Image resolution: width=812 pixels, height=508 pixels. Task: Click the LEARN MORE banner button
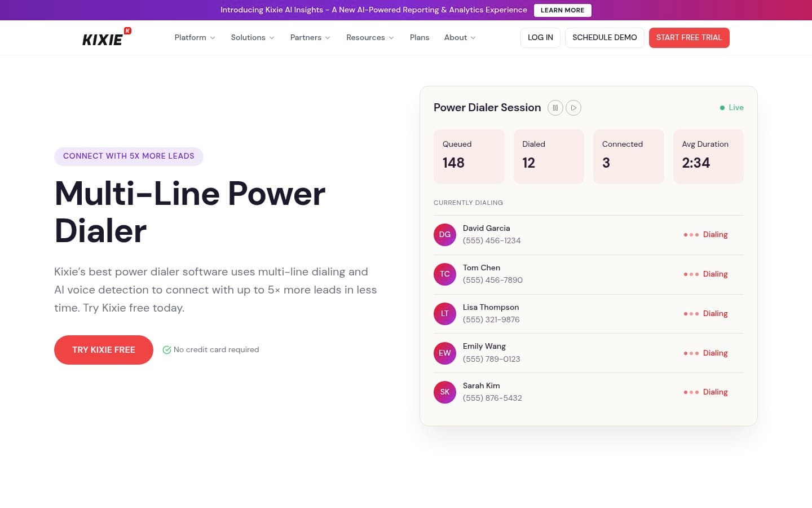pyautogui.click(x=563, y=10)
